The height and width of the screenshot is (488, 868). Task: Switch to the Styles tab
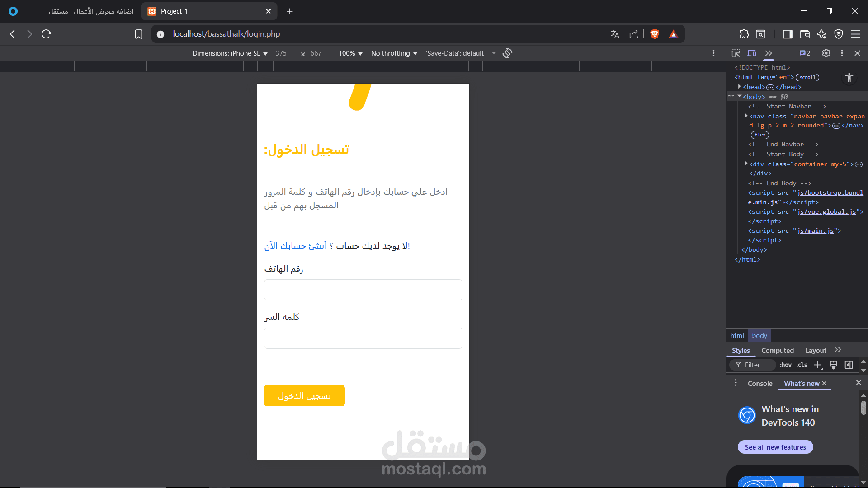pos(741,351)
